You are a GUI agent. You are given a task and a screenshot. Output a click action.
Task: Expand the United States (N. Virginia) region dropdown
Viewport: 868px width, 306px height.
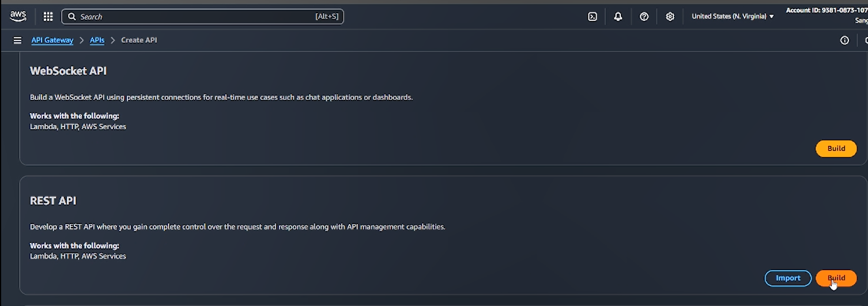coord(733,16)
